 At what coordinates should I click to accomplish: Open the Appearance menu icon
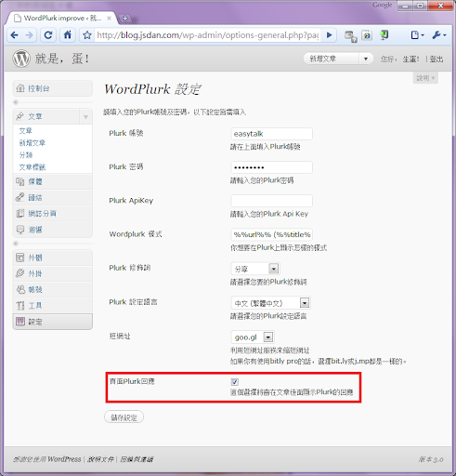pos(20,258)
